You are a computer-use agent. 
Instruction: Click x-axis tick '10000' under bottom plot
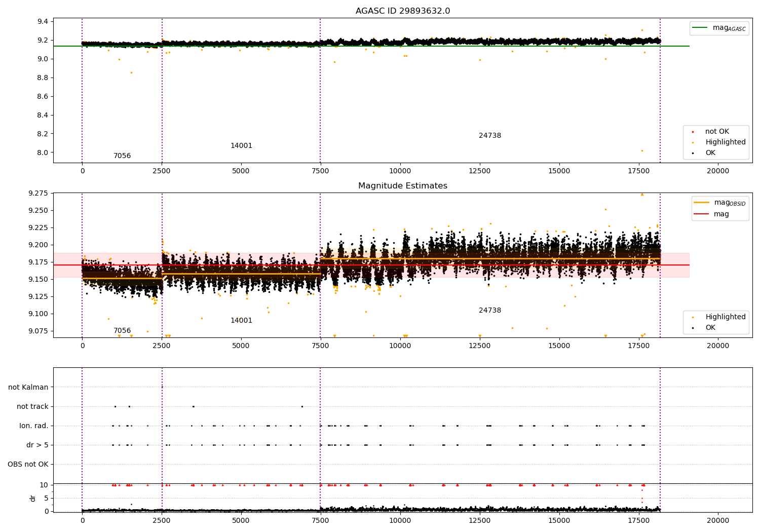pyautogui.click(x=400, y=521)
